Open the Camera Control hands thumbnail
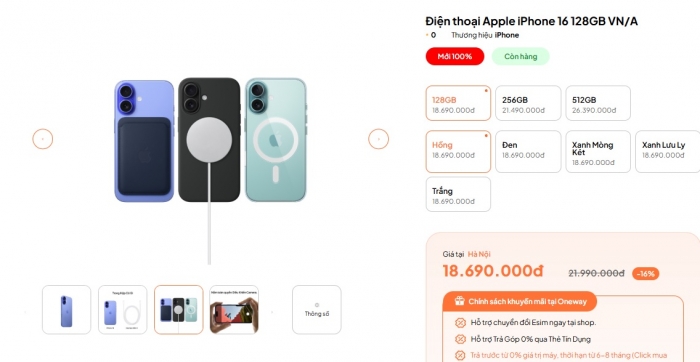 pyautogui.click(x=234, y=310)
